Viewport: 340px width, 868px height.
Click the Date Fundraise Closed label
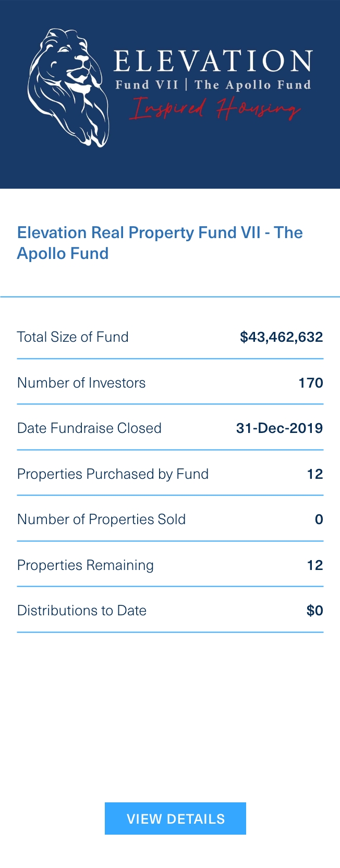click(89, 428)
